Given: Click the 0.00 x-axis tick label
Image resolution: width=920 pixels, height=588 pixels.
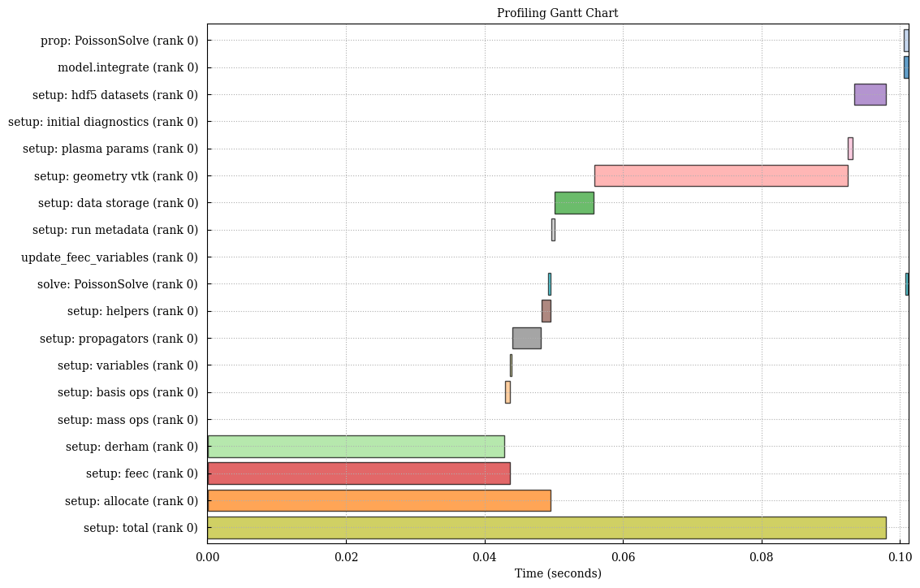Looking at the screenshot, I should pos(208,556).
